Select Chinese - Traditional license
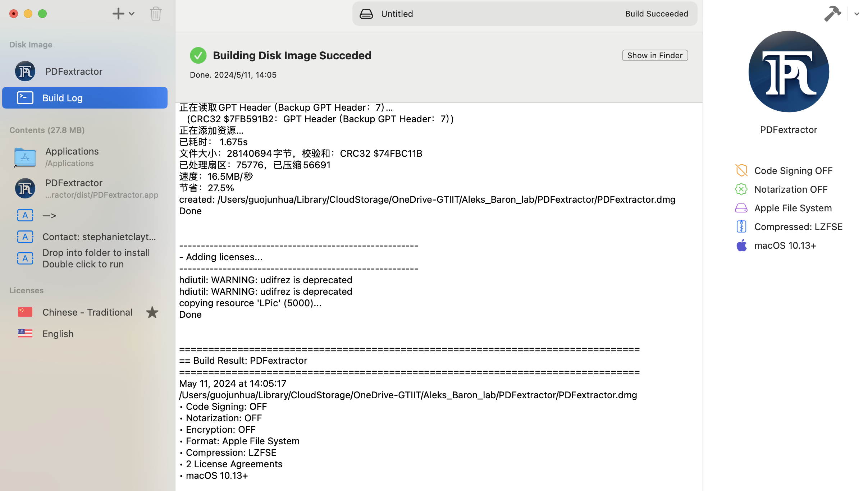This screenshot has height=491, width=868. coord(85,312)
